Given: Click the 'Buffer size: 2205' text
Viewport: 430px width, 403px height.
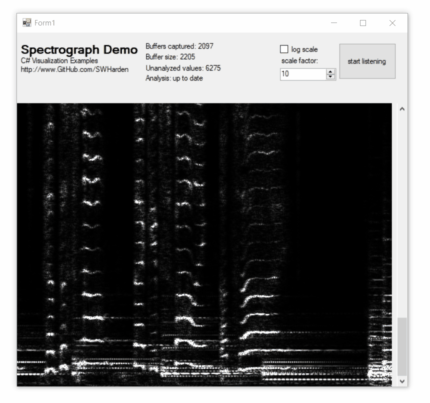Looking at the screenshot, I should (170, 57).
